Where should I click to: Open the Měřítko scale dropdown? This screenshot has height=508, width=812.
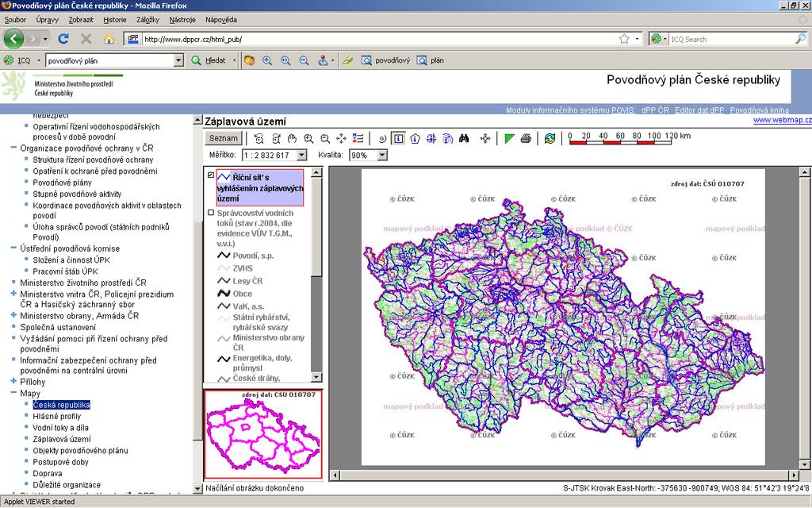302,155
